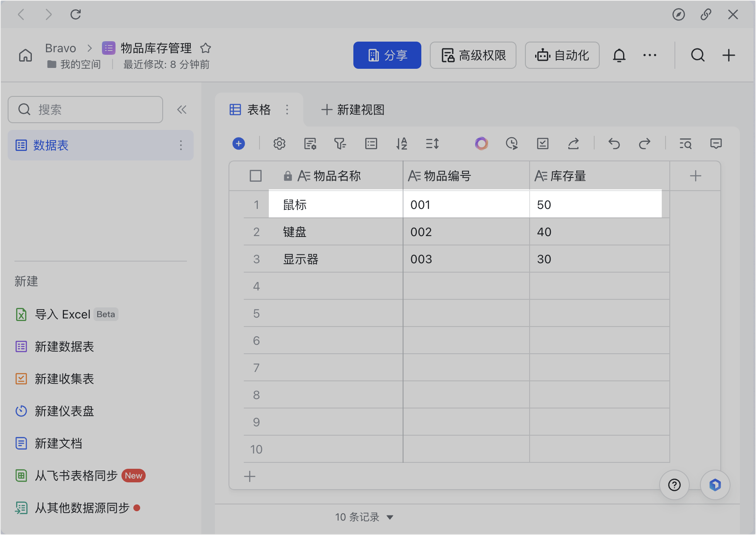Select 数据表 in the sidebar
This screenshot has width=756, height=535.
[101, 145]
